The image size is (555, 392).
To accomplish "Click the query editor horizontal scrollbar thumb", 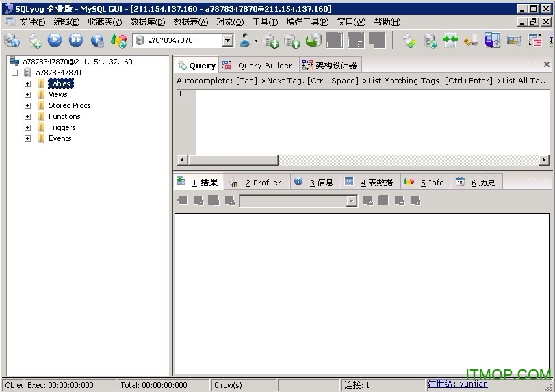I will click(x=233, y=160).
